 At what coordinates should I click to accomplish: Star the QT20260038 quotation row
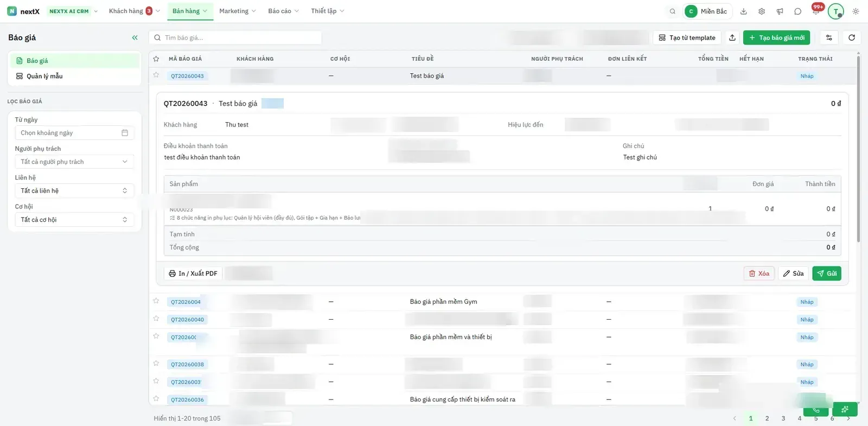156,363
